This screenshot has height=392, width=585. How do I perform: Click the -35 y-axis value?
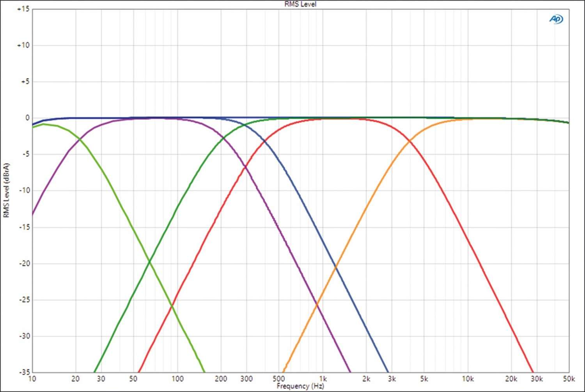[x=24, y=372]
